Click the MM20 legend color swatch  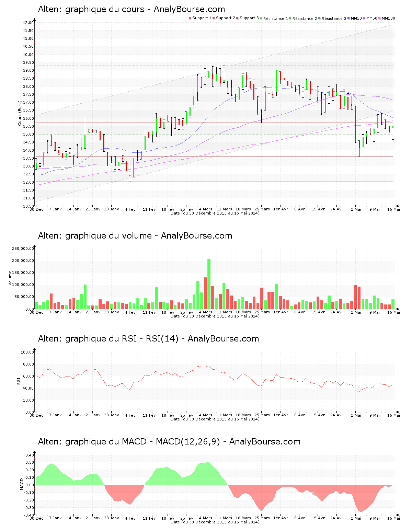349,18
